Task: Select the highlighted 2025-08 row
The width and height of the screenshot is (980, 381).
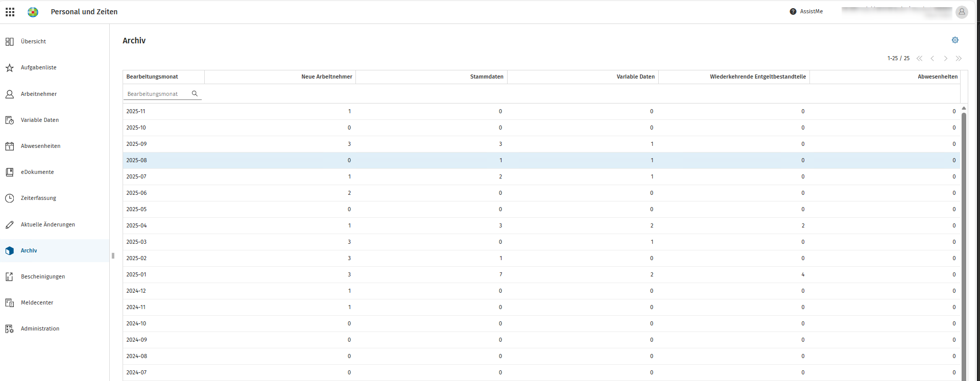Action: (x=541, y=160)
